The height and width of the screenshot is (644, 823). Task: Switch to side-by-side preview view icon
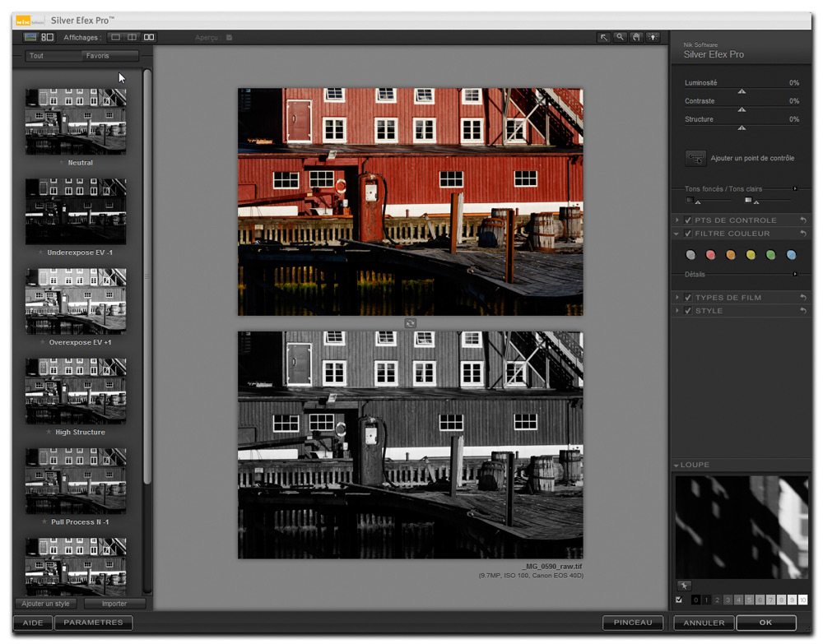(149, 37)
